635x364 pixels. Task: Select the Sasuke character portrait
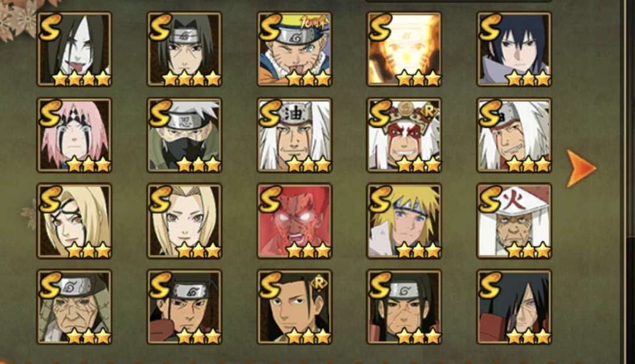coord(514,49)
